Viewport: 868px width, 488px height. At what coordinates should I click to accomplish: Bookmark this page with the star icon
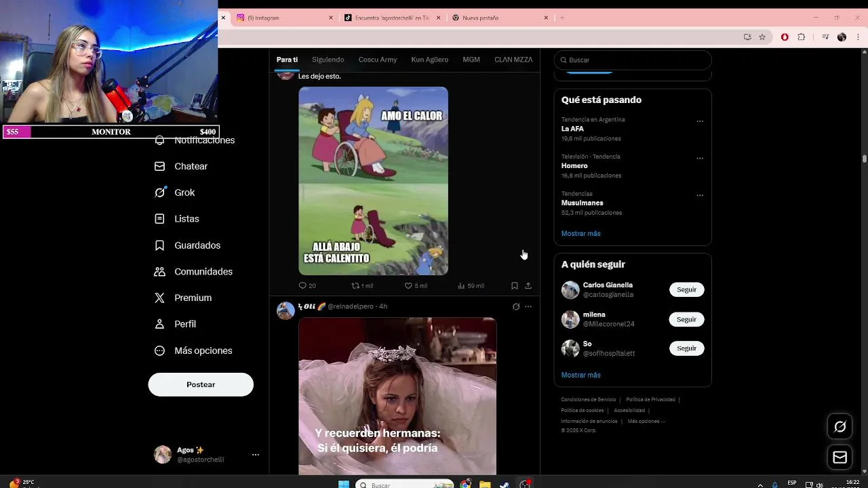pos(762,37)
